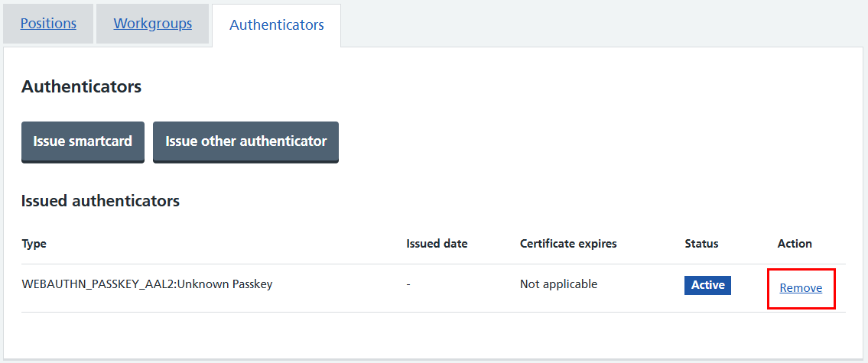868x363 pixels.
Task: Click the dash under Issued date
Action: pyautogui.click(x=408, y=284)
